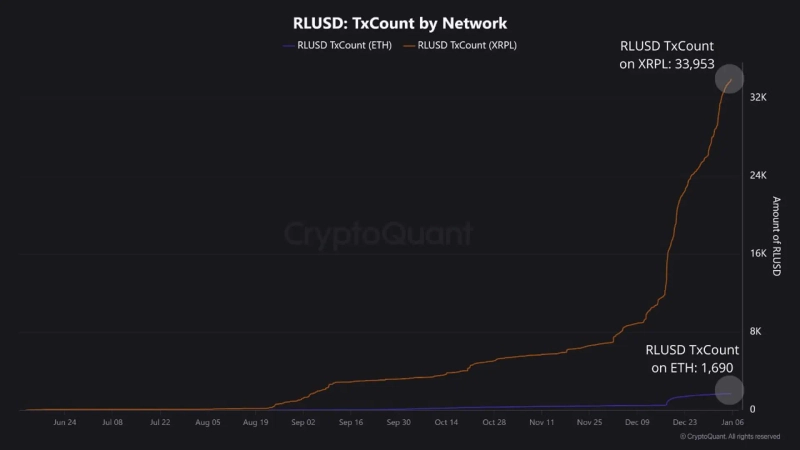Click the Jun 24 date on x-axis
Viewport: 800px width, 450px height.
[65, 423]
